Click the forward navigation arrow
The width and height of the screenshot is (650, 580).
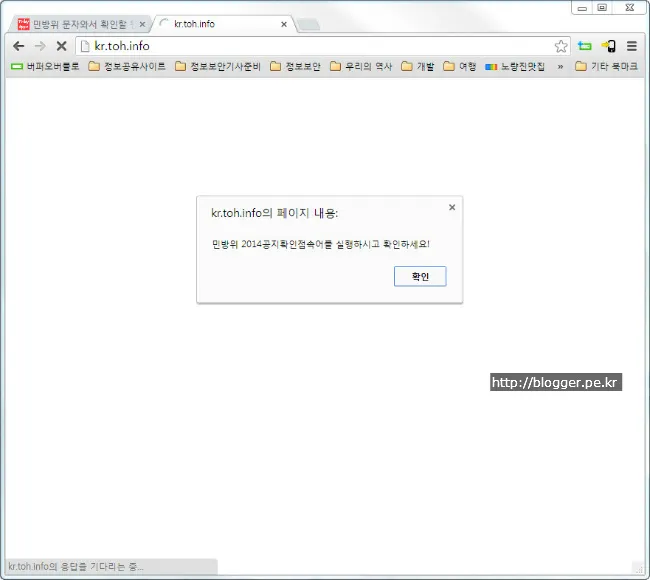pos(40,46)
